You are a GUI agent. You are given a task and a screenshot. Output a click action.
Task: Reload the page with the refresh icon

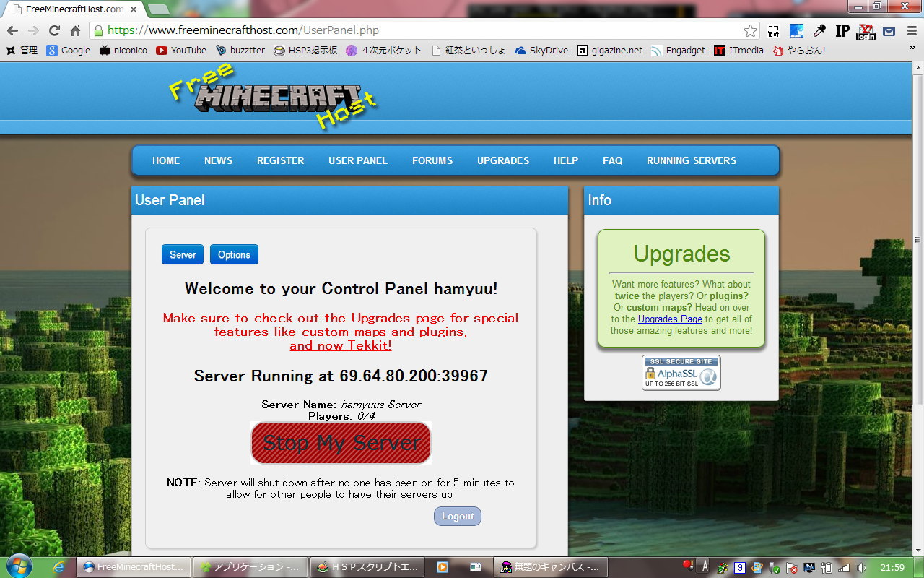coord(54,30)
